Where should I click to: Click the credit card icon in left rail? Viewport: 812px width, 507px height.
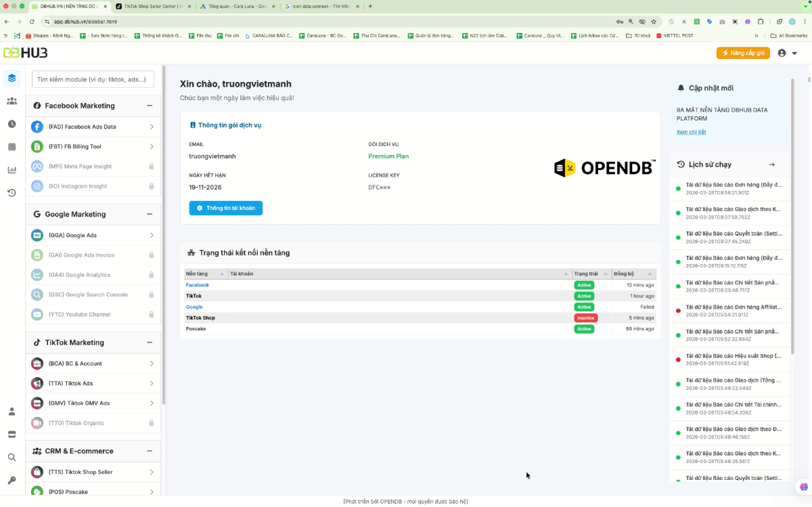tap(12, 435)
